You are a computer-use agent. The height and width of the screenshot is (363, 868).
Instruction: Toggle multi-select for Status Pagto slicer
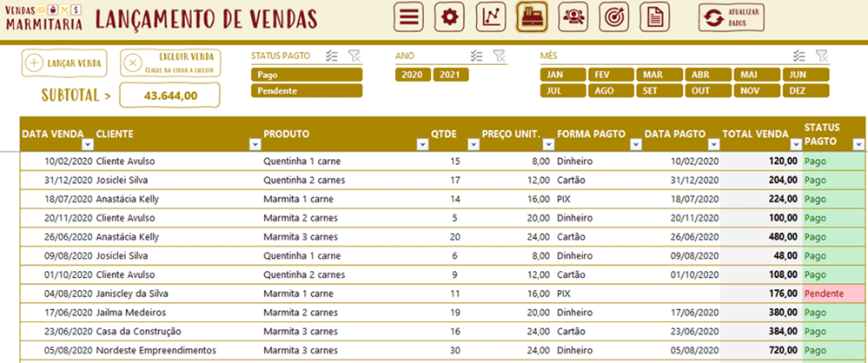[332, 56]
